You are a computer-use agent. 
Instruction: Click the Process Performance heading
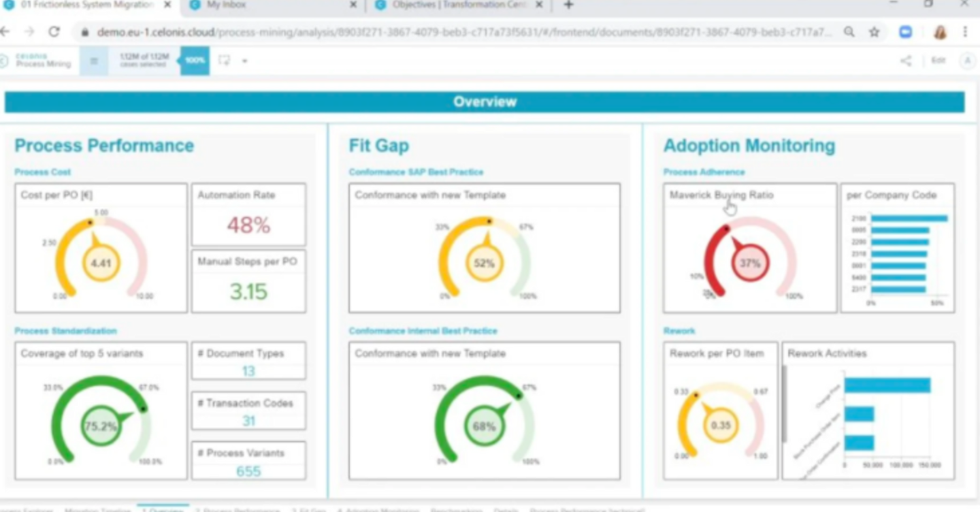point(104,146)
